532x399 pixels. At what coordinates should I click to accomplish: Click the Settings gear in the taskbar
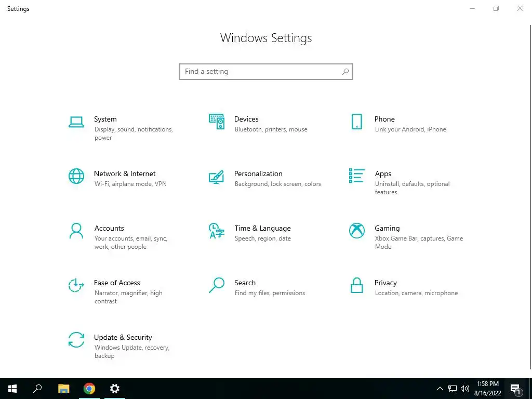tap(115, 389)
